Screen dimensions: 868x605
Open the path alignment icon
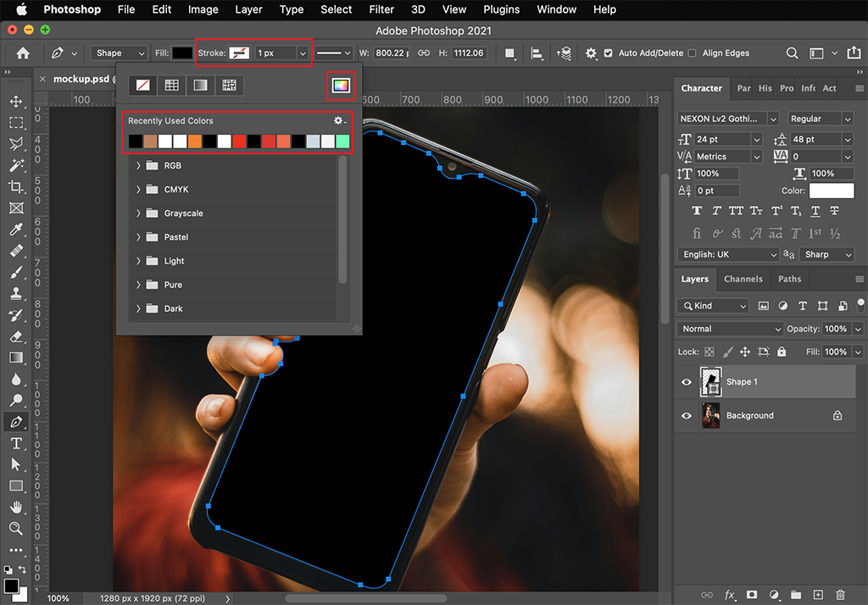pos(537,53)
